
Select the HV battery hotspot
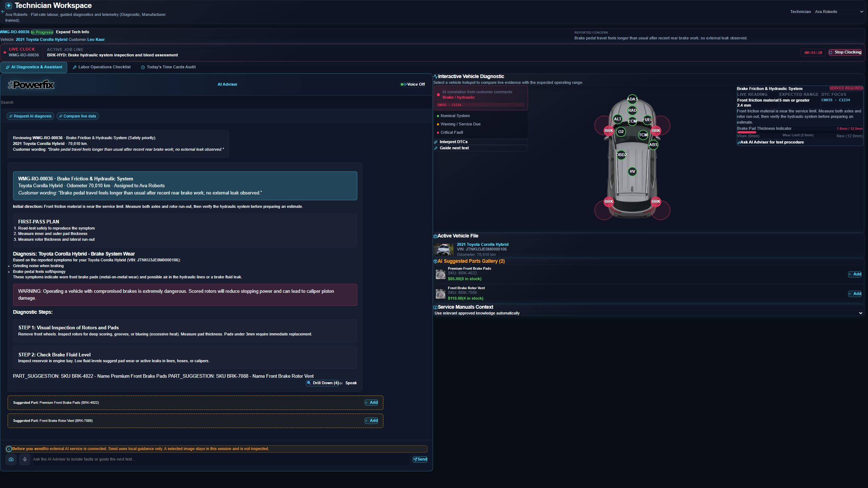click(632, 171)
